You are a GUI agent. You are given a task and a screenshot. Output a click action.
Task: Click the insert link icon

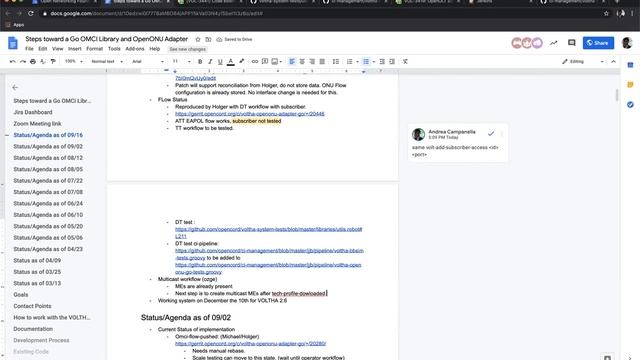pyautogui.click(x=255, y=62)
